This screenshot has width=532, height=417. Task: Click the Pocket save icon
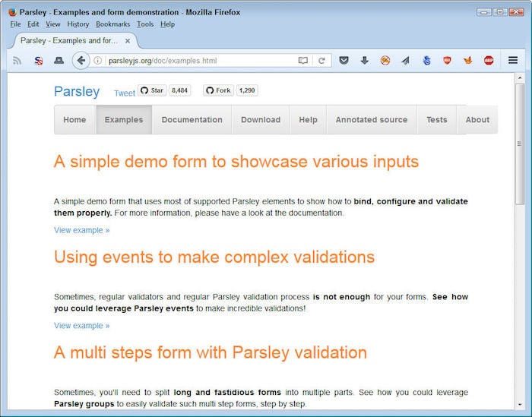coord(344,61)
